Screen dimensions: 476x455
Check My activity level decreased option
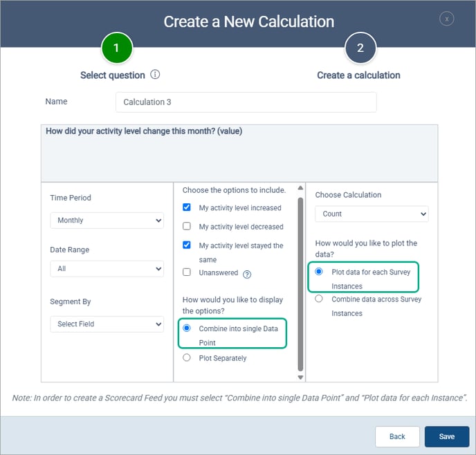click(x=187, y=226)
